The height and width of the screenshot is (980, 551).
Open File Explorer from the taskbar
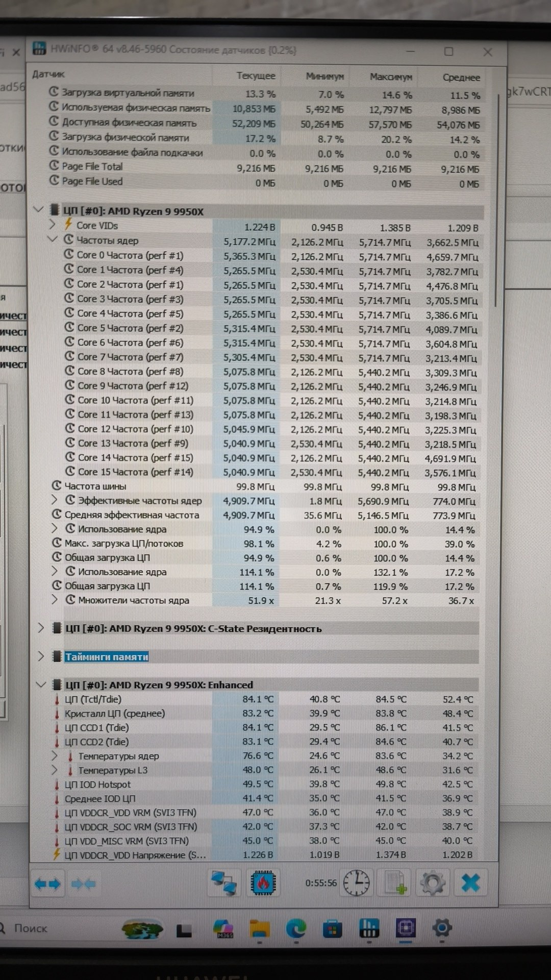pos(260,929)
